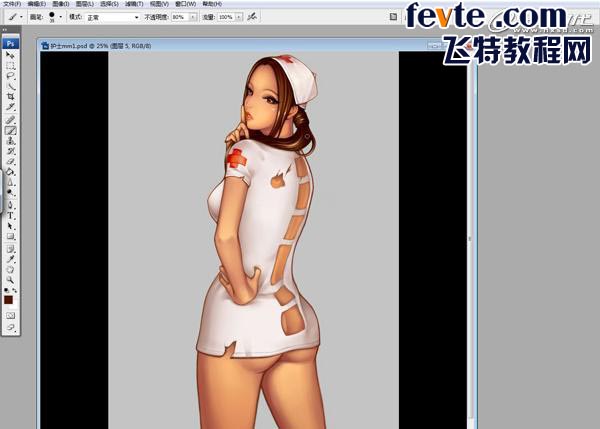600x429 pixels.
Task: Click the Ps logo atop toolbox
Action: point(11,43)
